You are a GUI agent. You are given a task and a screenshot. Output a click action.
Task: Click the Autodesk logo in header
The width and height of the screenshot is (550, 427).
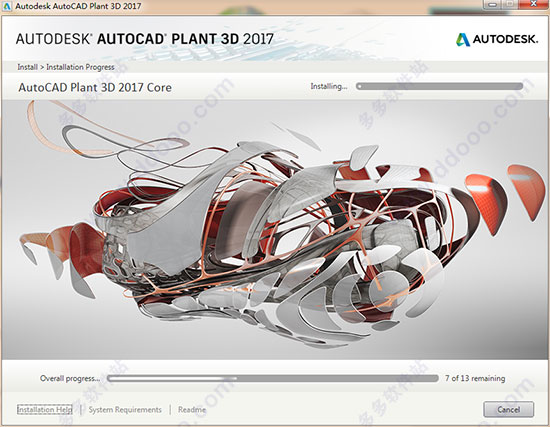click(x=497, y=39)
